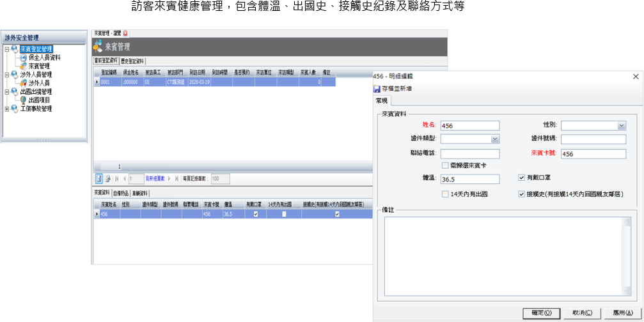Open 保全人員資料 in the sidebar tree

coord(44,57)
